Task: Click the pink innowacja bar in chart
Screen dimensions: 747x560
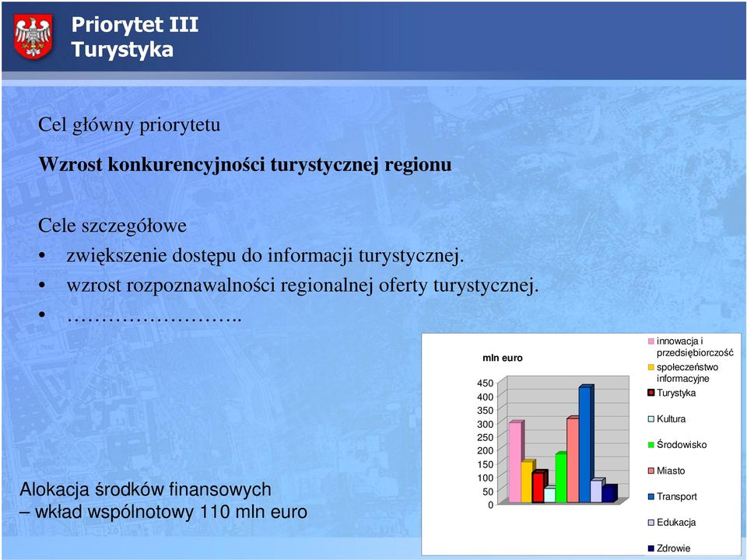Action: 515,462
